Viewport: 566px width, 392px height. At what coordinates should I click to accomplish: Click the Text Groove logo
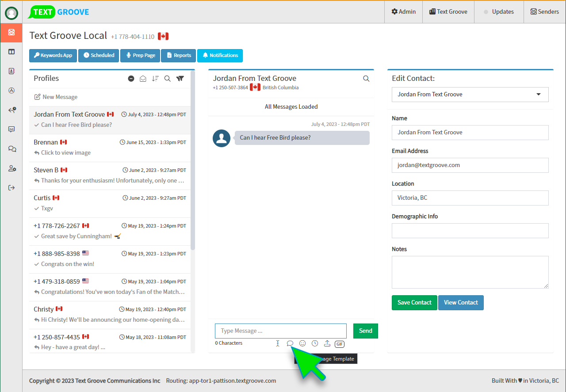59,12
